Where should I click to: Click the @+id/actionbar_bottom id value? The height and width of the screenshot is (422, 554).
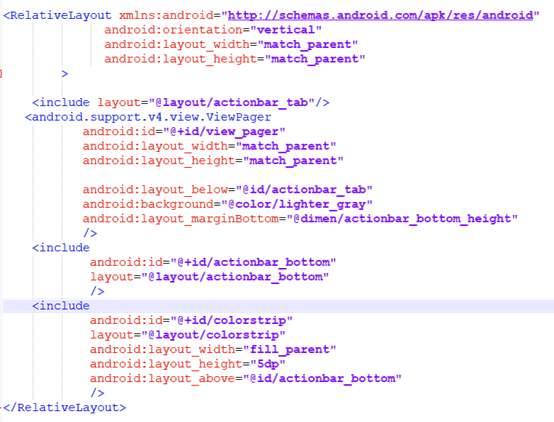pos(253,262)
